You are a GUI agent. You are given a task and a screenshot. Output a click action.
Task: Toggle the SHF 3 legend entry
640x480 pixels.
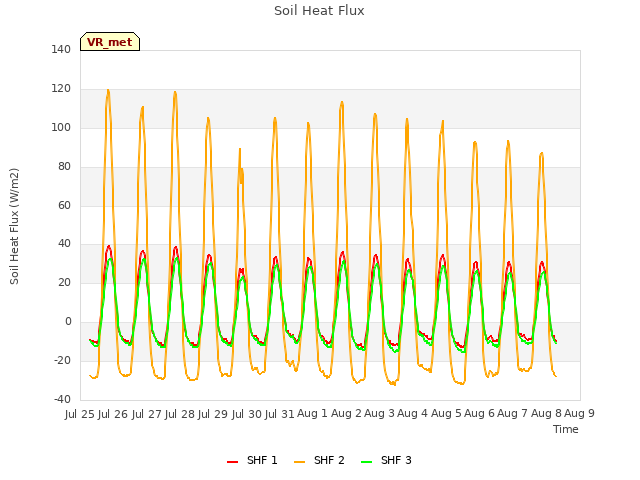point(386,460)
